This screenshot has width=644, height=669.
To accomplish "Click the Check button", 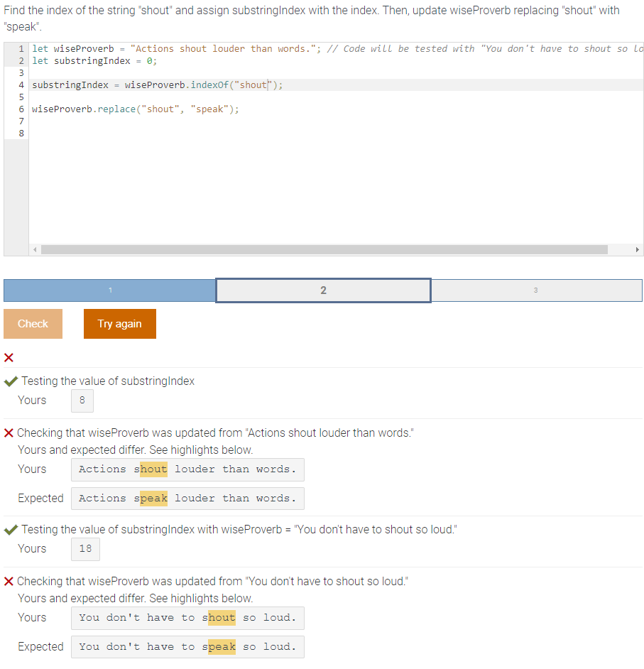I will point(33,324).
